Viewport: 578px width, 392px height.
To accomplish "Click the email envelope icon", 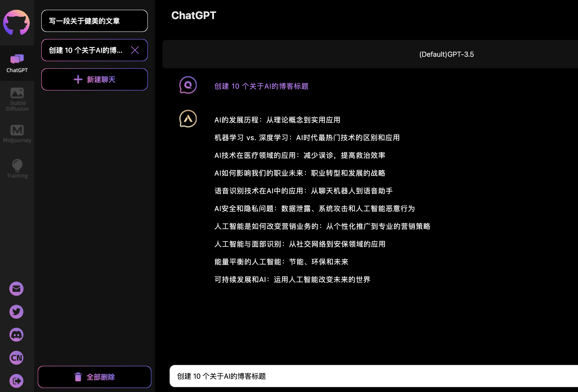I will pyautogui.click(x=16, y=288).
